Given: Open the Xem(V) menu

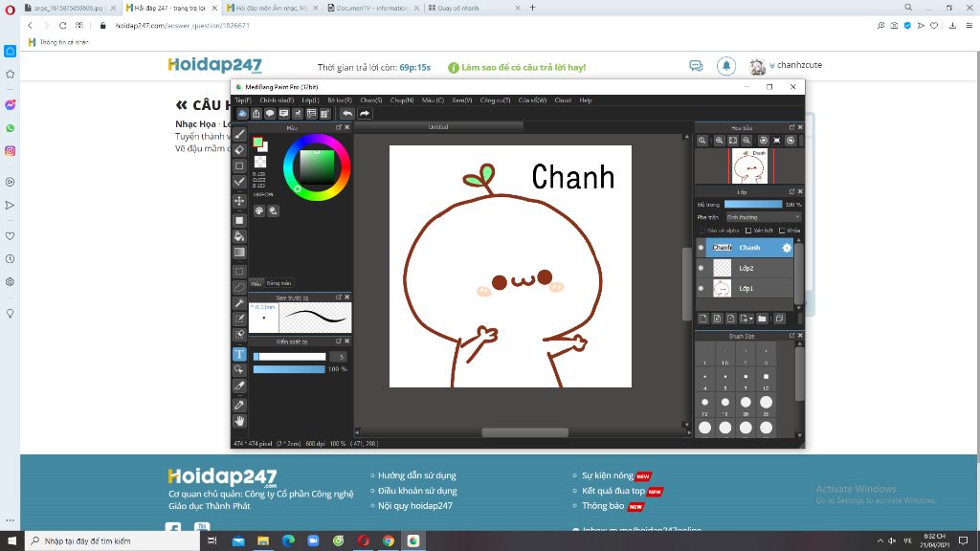Looking at the screenshot, I should click(462, 99).
